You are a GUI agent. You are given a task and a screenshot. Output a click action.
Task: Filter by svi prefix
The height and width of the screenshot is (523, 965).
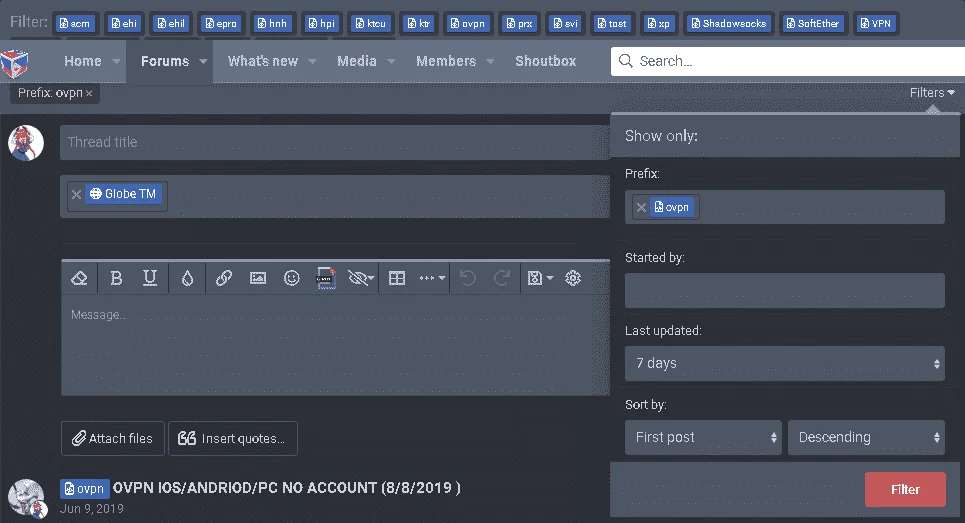(x=566, y=23)
